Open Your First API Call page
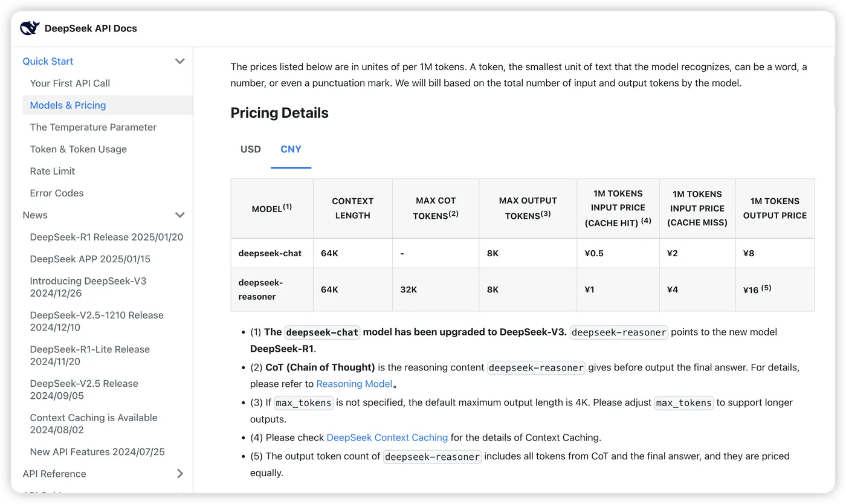Image resolution: width=846 pixels, height=504 pixels. [x=70, y=83]
